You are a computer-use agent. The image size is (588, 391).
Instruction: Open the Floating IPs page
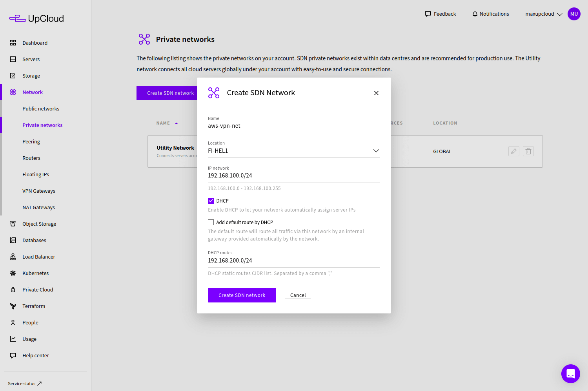pyautogui.click(x=36, y=174)
